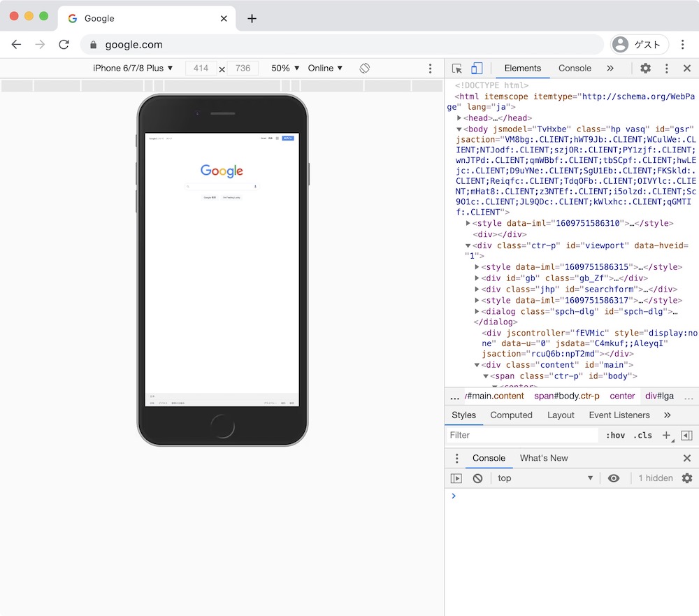699x616 pixels.
Task: Open the top context dropdown
Action: (545, 478)
